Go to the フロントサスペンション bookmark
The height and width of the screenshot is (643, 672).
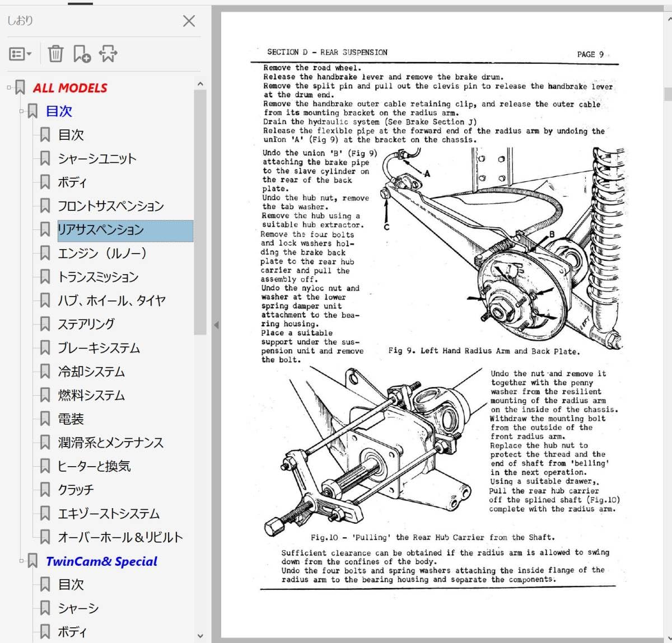pos(111,206)
